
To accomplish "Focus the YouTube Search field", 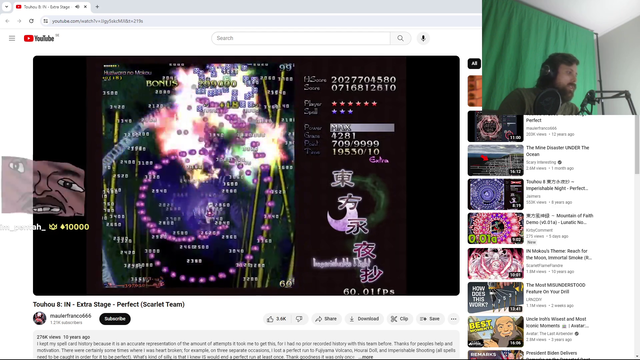I will point(301,38).
